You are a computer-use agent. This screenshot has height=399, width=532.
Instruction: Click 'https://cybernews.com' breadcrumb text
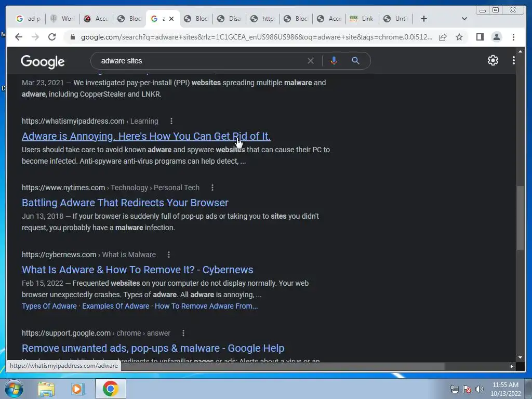click(59, 255)
